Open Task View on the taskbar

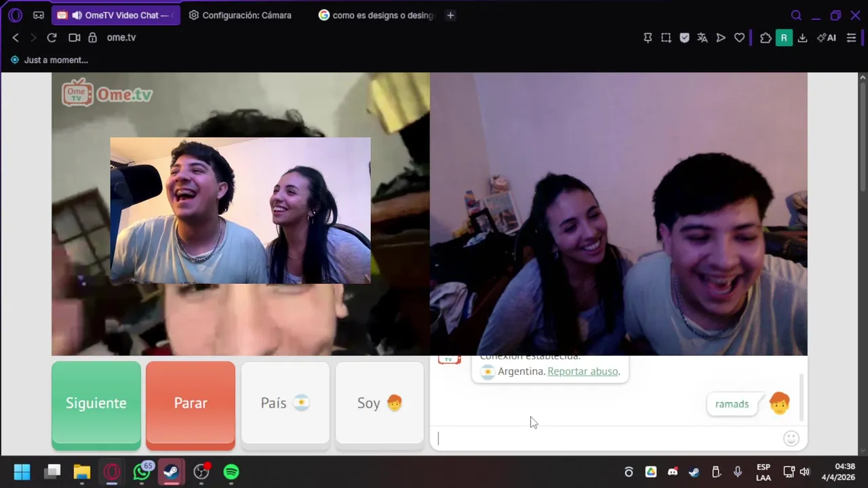pyautogui.click(x=53, y=472)
